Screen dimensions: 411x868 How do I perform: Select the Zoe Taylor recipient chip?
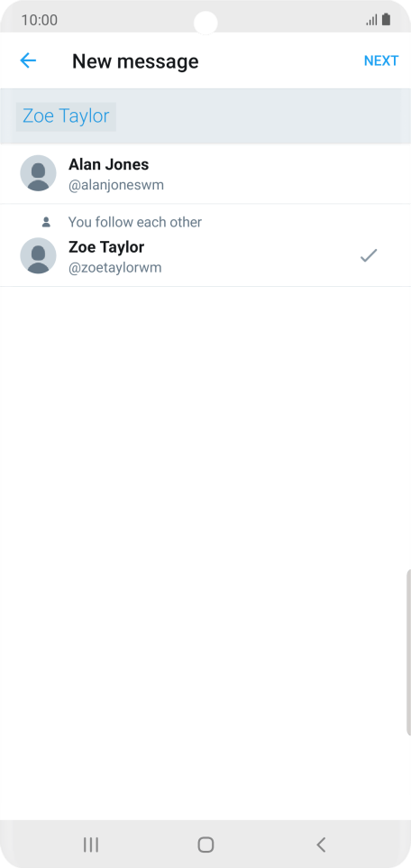[x=66, y=116]
